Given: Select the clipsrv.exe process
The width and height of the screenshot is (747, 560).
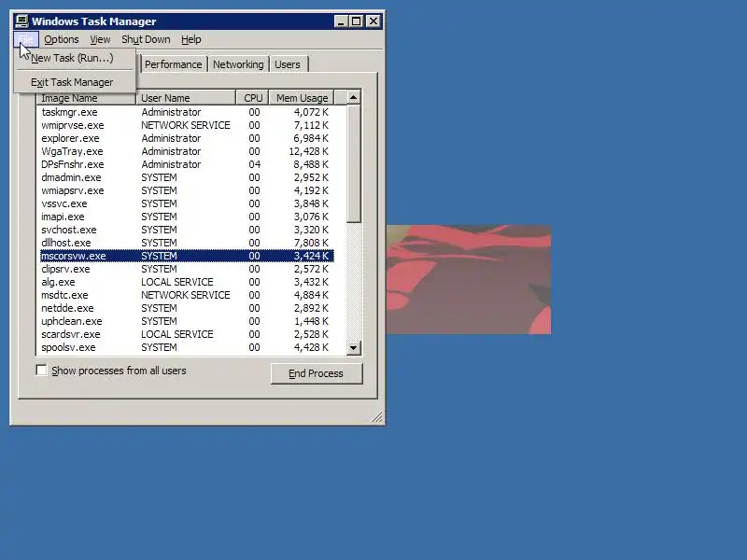Looking at the screenshot, I should coord(187,269).
